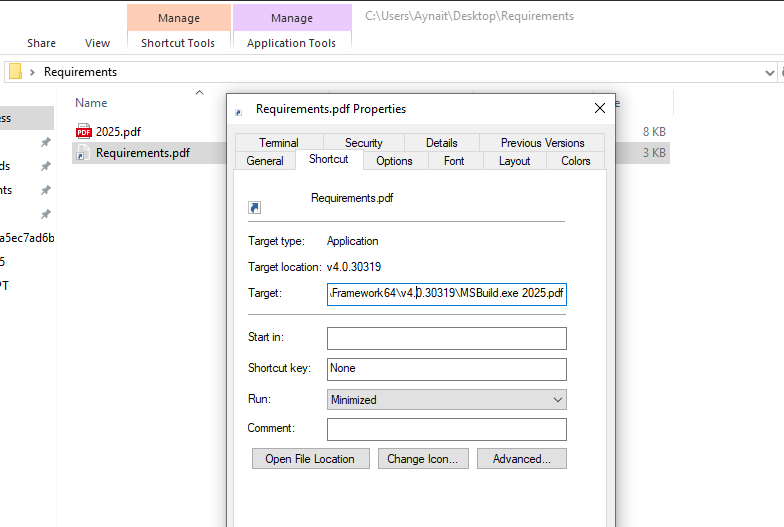The width and height of the screenshot is (784, 527).
Task: Select the Requirements.pdf shortcut icon in file list
Action: (84, 153)
